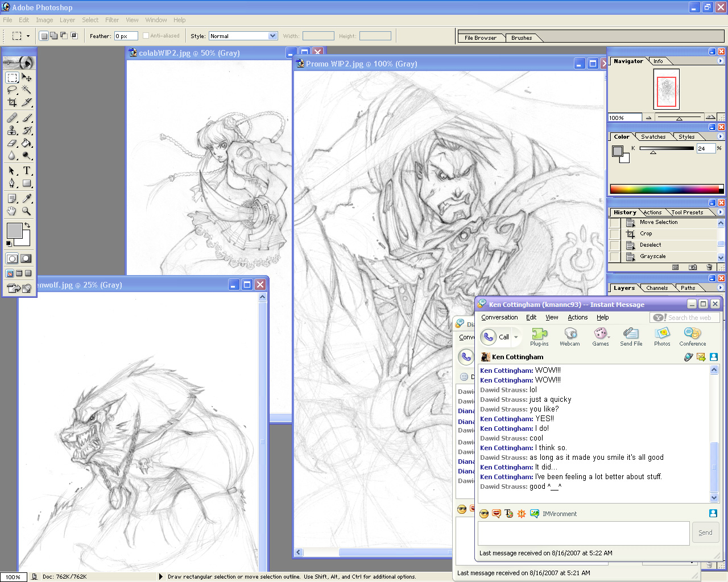Select the Lasso tool
Viewport: 728px width, 582px height.
12,90
